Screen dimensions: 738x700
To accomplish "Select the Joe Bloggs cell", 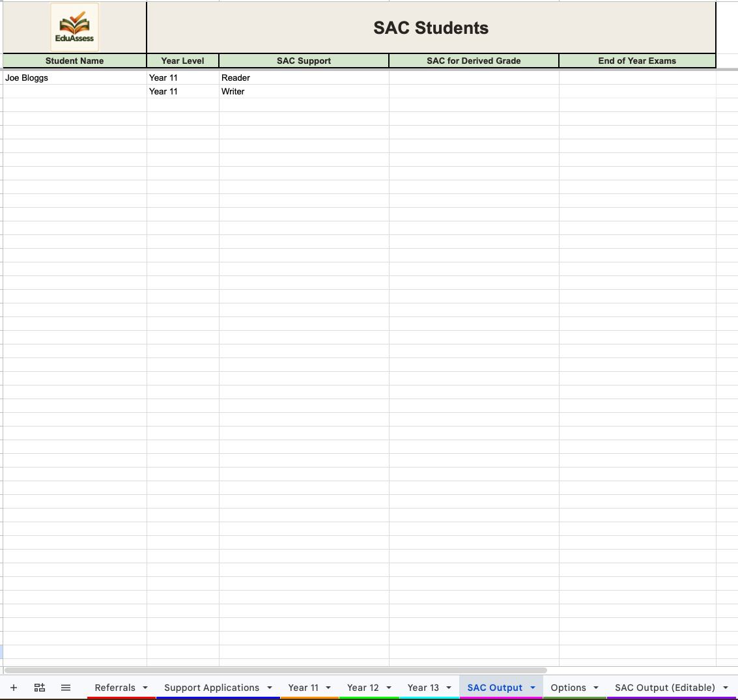I will (74, 78).
